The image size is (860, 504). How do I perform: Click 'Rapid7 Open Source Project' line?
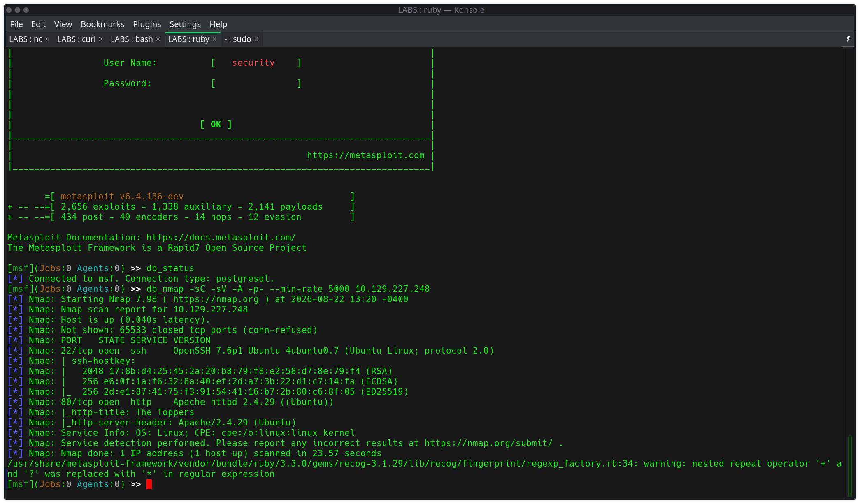coord(157,248)
